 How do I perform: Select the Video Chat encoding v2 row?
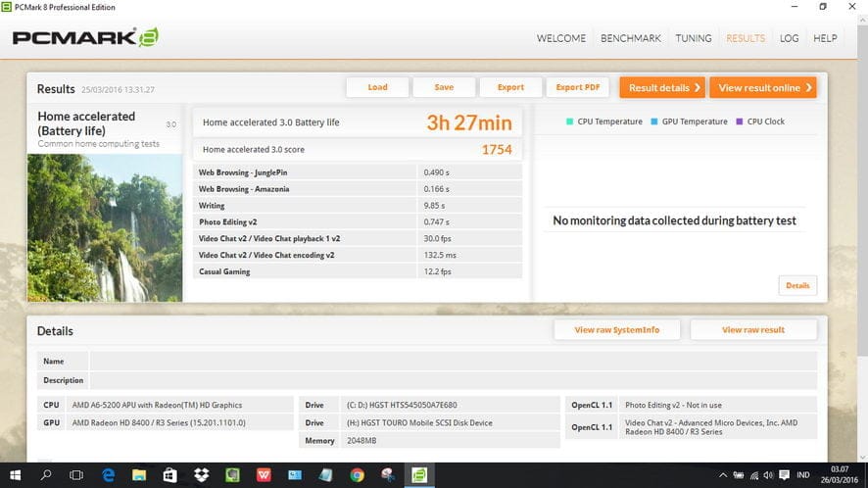[x=357, y=256]
